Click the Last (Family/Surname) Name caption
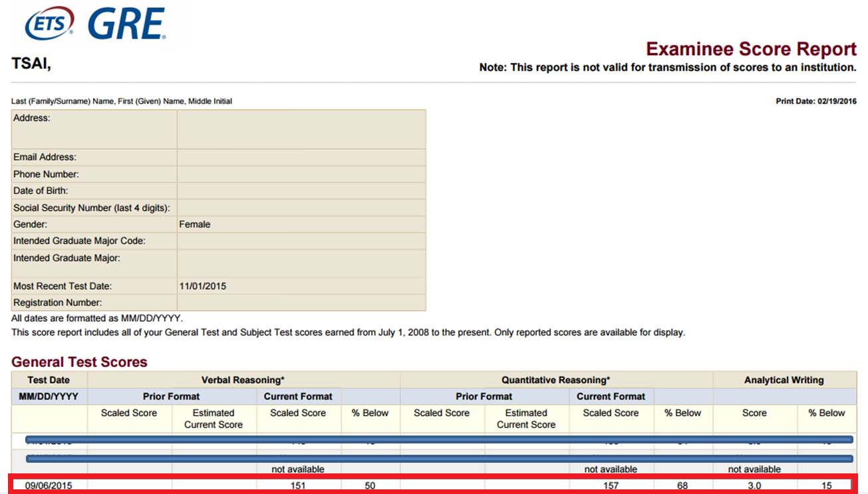 [122, 102]
